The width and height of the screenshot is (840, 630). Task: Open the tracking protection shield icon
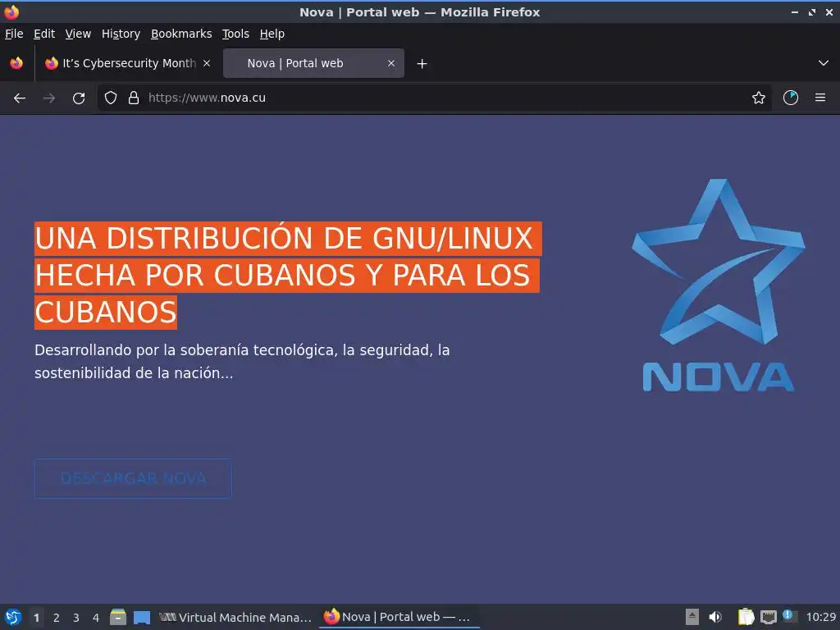(x=111, y=98)
